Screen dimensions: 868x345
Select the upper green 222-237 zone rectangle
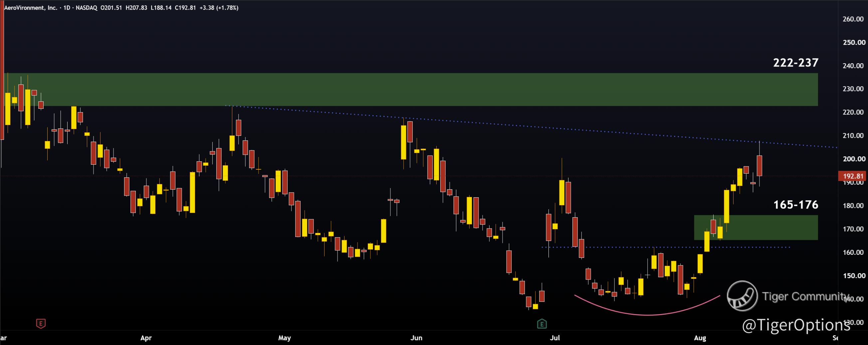point(412,89)
